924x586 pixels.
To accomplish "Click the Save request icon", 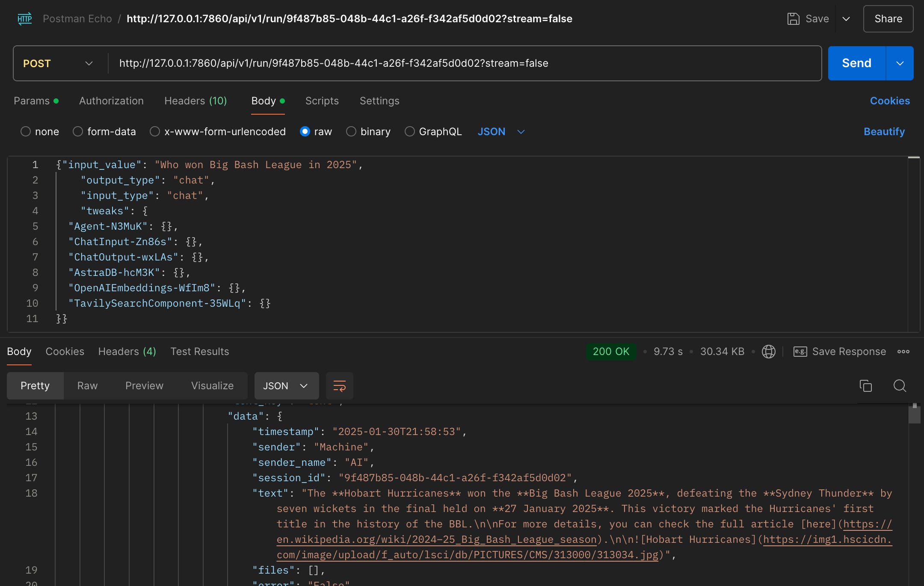I will pos(794,19).
